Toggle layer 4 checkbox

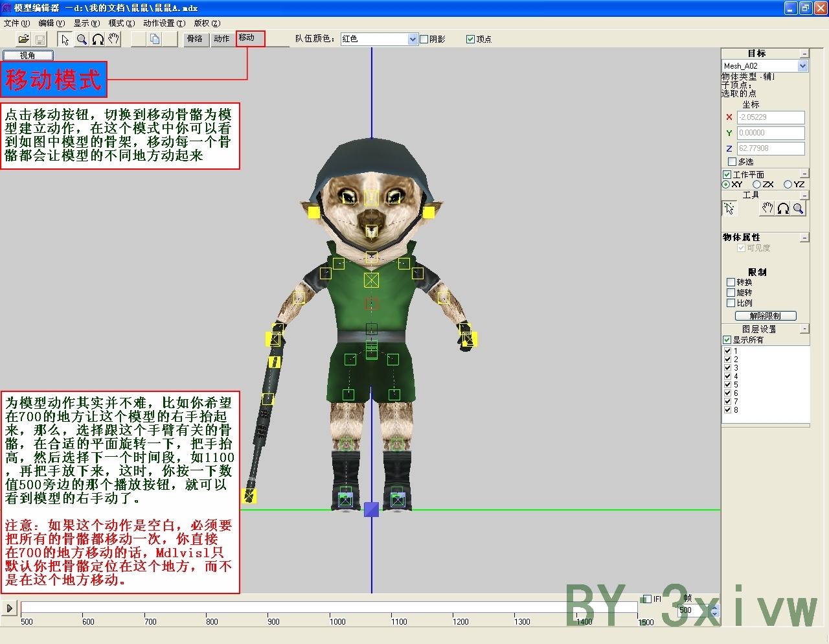tap(727, 376)
